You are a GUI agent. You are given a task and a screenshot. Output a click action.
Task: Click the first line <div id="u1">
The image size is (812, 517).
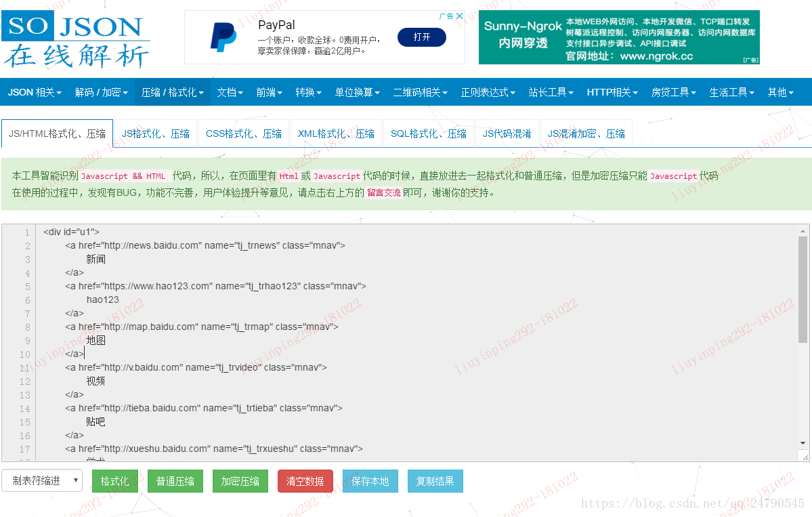72,232
